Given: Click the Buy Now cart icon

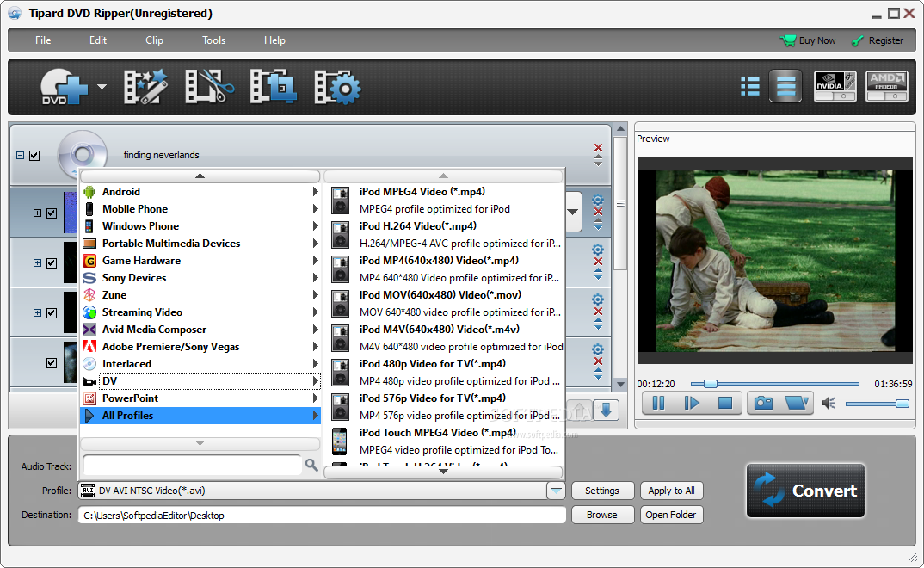Looking at the screenshot, I should (x=787, y=40).
